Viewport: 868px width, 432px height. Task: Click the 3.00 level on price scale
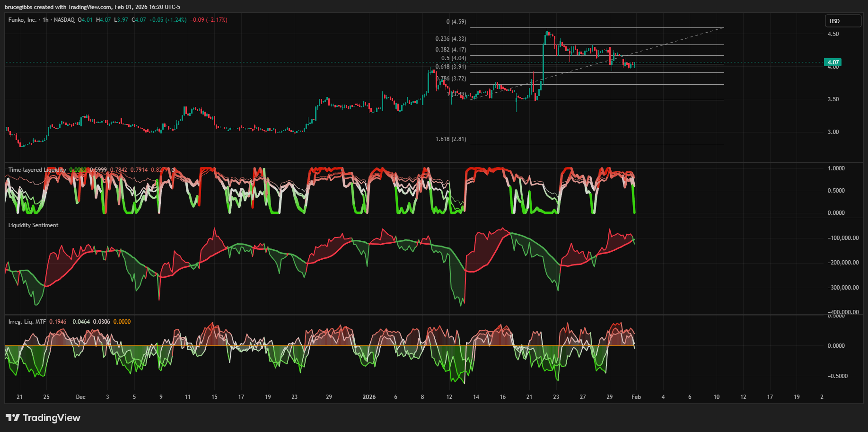(x=833, y=132)
